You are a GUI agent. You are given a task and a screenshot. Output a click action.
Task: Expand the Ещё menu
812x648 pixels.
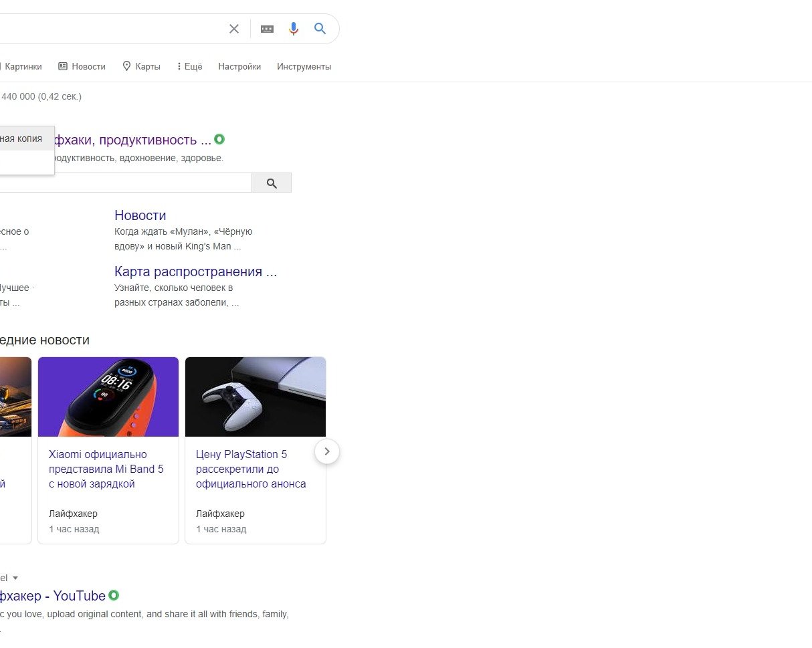coord(190,66)
